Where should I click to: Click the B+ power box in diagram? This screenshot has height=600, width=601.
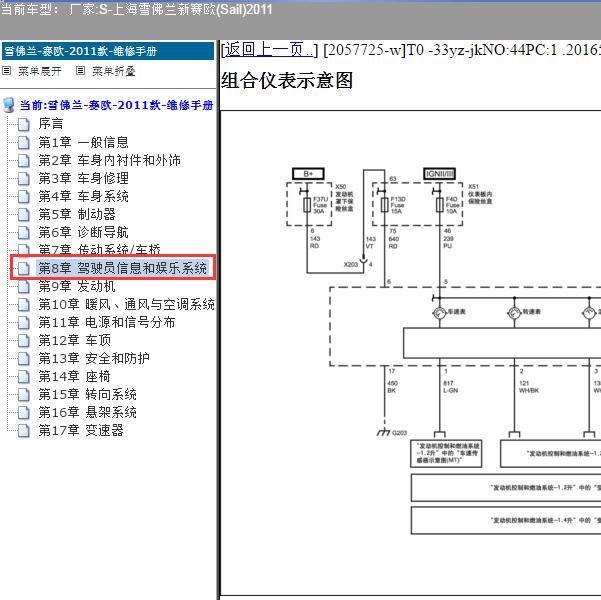(309, 174)
